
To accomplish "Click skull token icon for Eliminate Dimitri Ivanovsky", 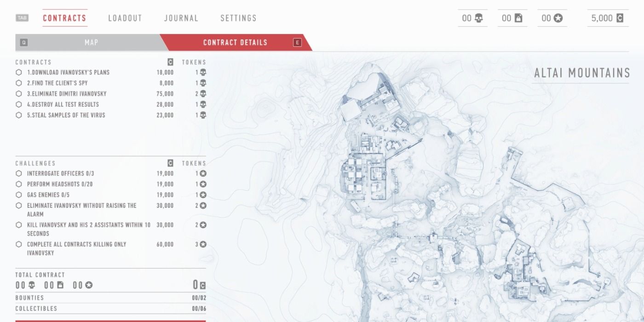I will click(203, 94).
